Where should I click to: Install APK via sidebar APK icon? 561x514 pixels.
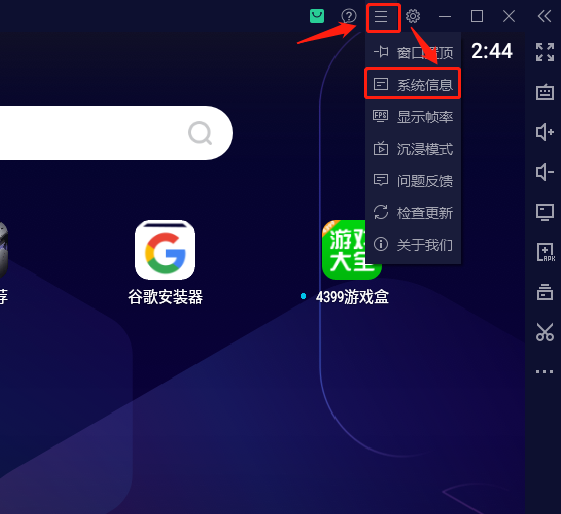(545, 252)
